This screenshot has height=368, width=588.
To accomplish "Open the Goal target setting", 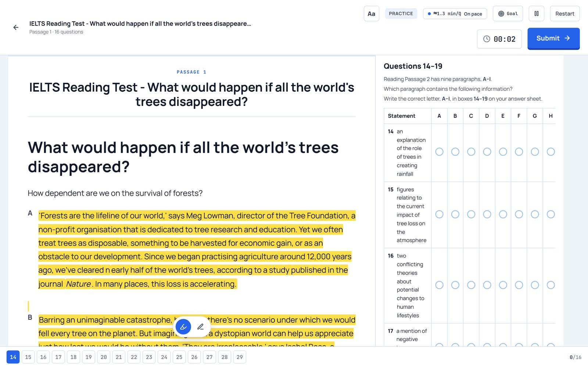I will point(508,14).
